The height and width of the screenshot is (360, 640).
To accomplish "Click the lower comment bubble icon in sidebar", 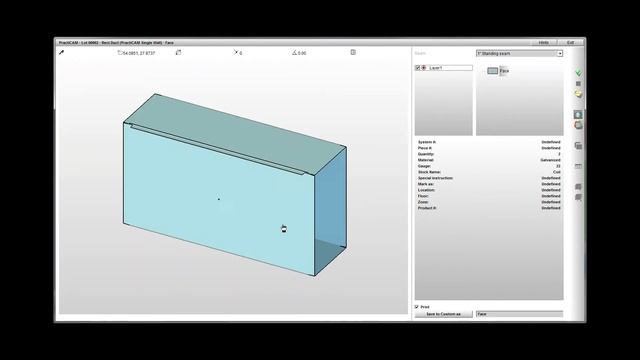I will click(578, 198).
